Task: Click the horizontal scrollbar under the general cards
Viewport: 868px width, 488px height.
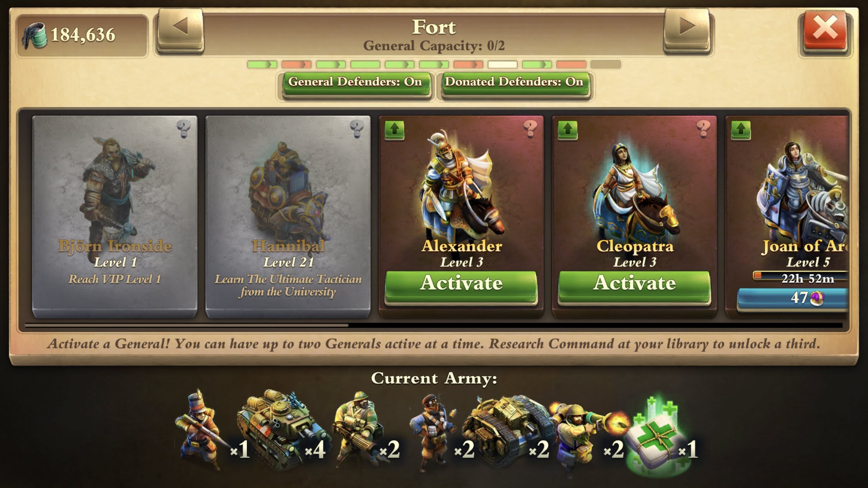Action: point(434,325)
